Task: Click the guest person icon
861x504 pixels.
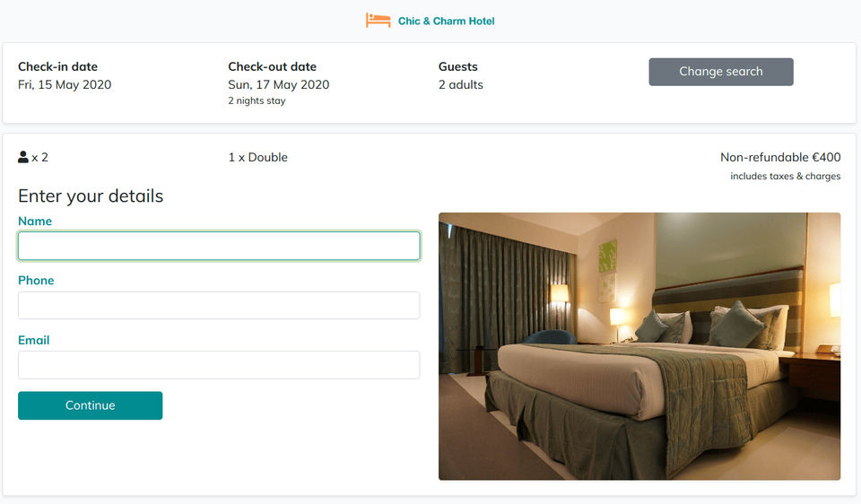Action: click(x=23, y=157)
